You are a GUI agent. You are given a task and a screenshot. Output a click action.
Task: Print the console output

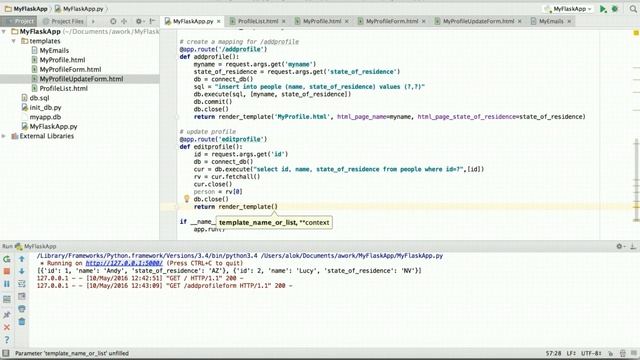coord(22,309)
